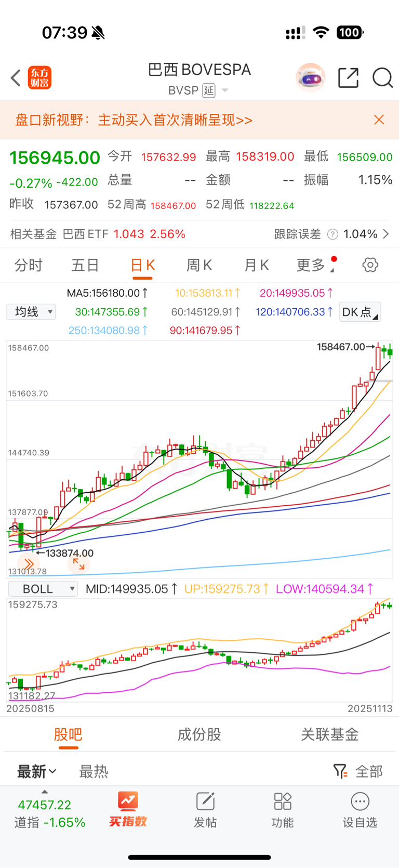This screenshot has height=868, width=399.
Task: Tap the 跟踪误差 question mark icon
Action: (x=332, y=234)
